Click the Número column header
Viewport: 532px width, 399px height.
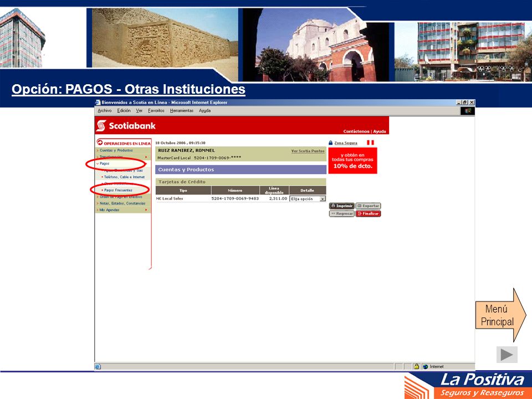[x=235, y=190]
